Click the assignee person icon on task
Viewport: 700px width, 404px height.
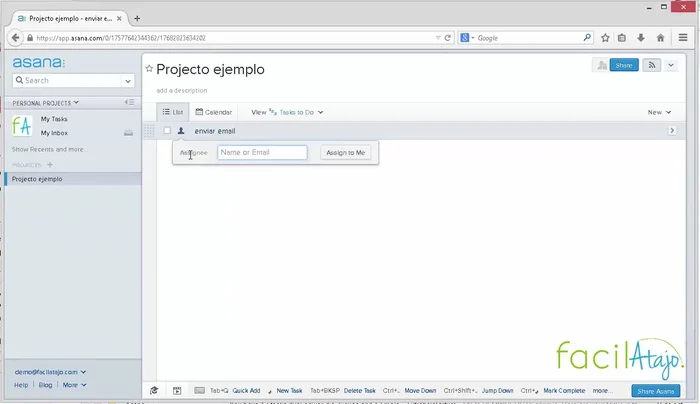pyautogui.click(x=181, y=131)
